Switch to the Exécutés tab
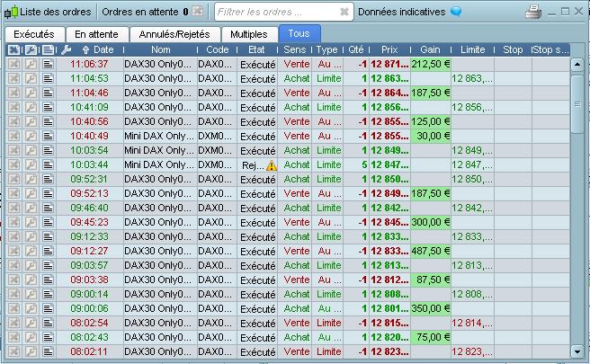 pyautogui.click(x=34, y=34)
